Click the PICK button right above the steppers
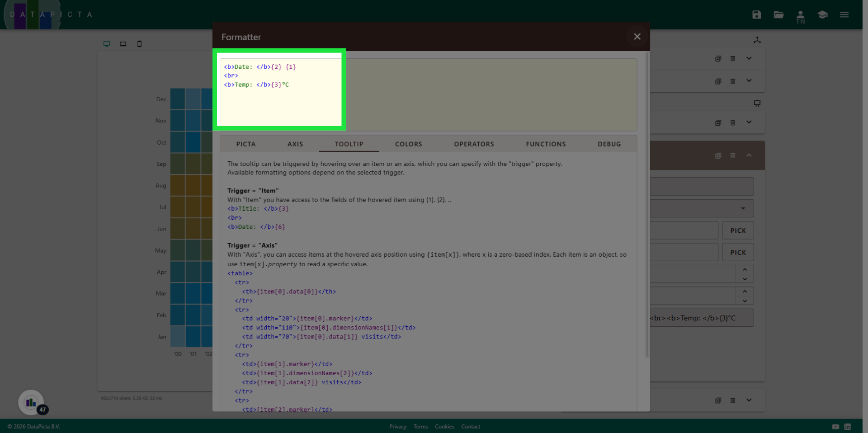This screenshot has width=868, height=433. point(738,253)
